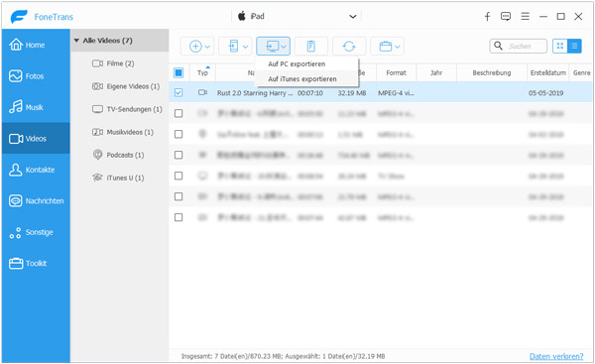Click the FoneTrans logo

coord(19,16)
